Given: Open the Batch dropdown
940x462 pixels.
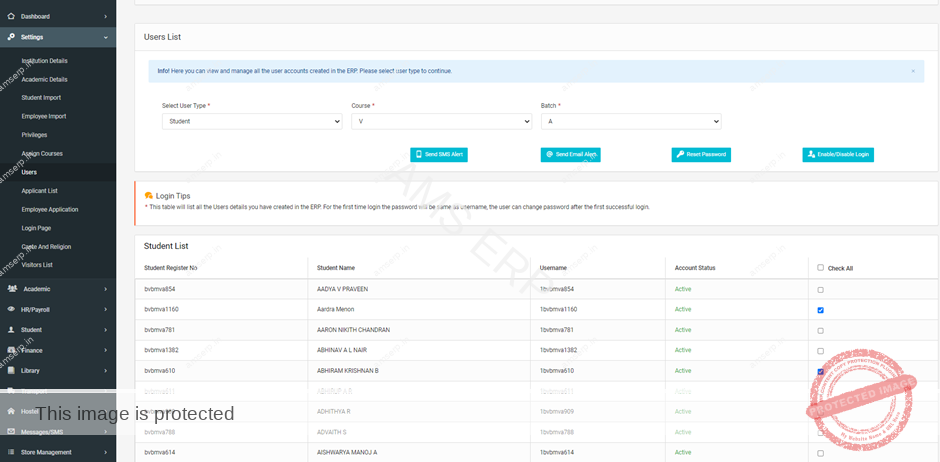Looking at the screenshot, I should click(631, 121).
